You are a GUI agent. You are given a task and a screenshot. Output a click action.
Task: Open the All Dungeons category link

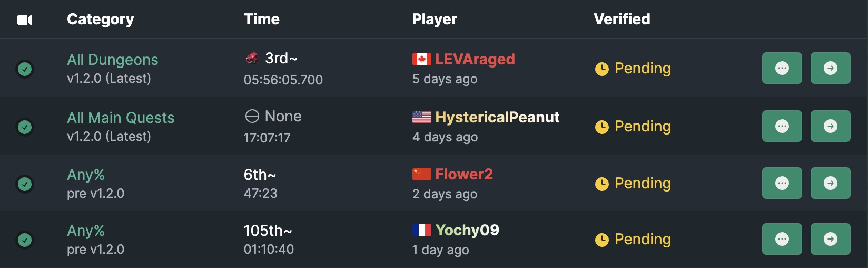coord(113,60)
